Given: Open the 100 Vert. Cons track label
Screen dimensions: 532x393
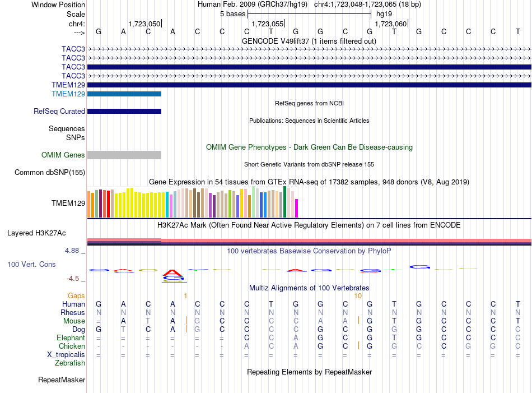Looking at the screenshot, I should [x=31, y=264].
